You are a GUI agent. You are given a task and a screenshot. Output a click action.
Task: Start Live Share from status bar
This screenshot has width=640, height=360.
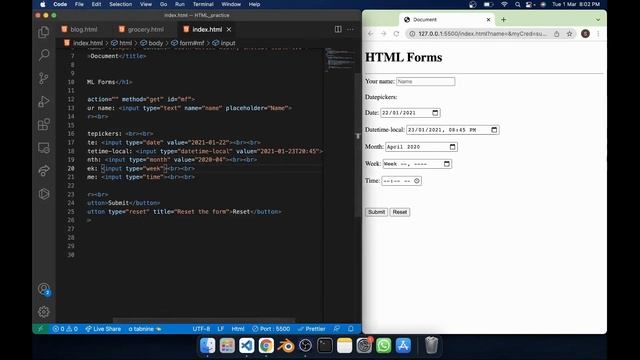103,329
